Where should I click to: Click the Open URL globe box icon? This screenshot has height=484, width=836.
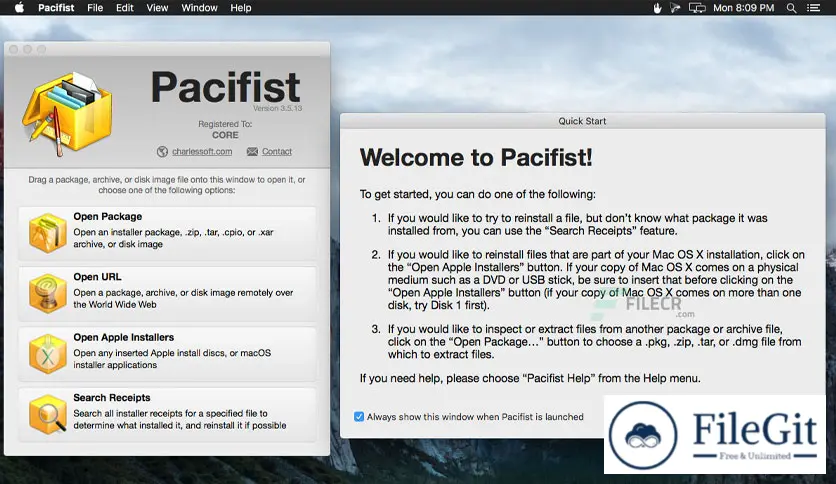tap(47, 293)
